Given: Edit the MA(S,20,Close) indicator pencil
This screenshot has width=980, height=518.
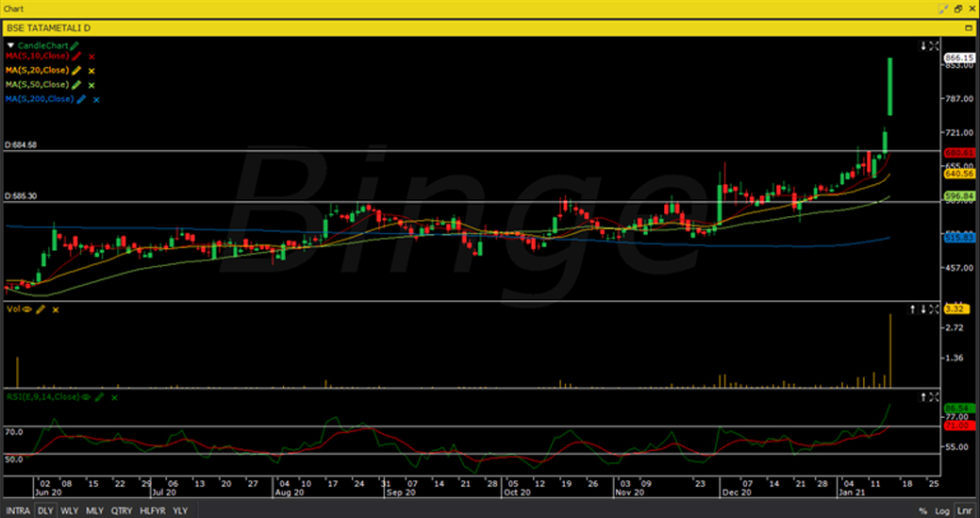Looking at the screenshot, I should coord(77,71).
